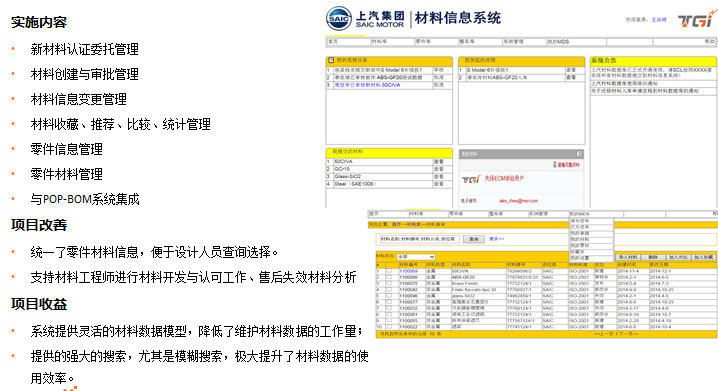Viewport: 718px width, 391px height.
Task: Click the blue info icon on the gray panel header
Action: 579,154
